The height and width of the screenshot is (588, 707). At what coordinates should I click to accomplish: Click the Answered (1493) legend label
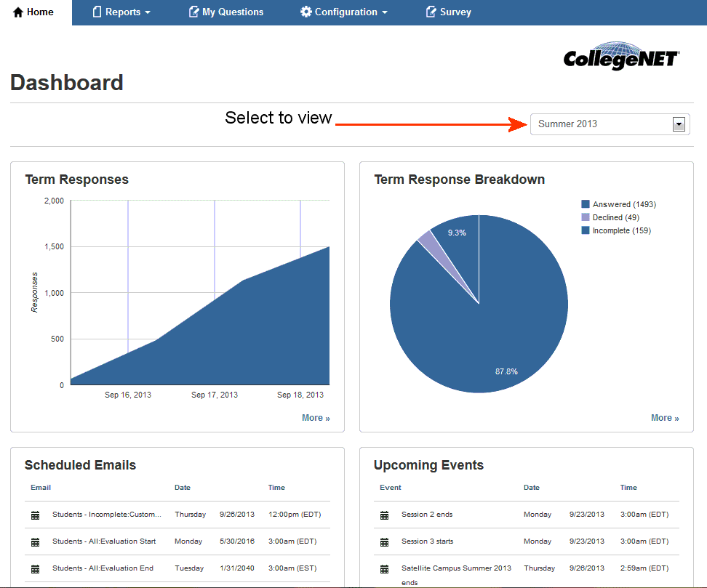point(624,204)
